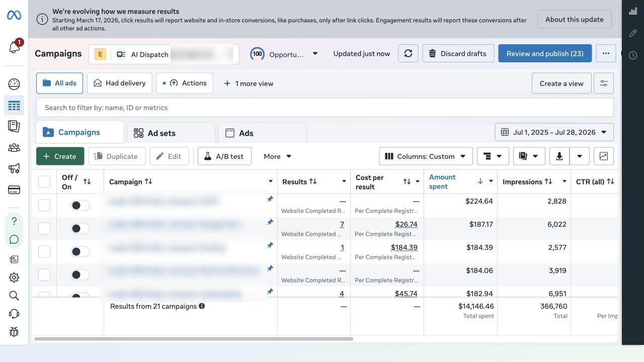Check the box for the $184.39 campaign row
The image size is (644, 362).
[44, 251]
